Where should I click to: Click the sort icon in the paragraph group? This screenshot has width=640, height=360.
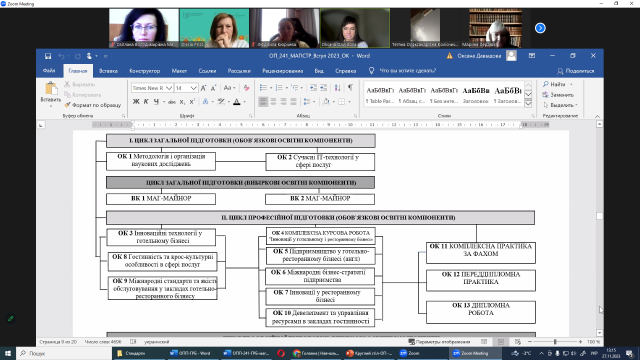click(x=338, y=87)
